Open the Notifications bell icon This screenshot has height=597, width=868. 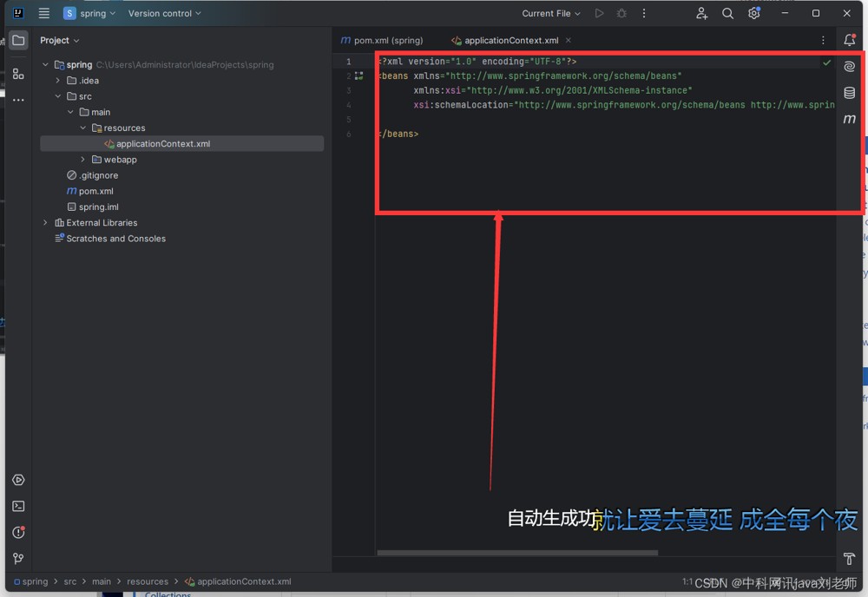[849, 40]
